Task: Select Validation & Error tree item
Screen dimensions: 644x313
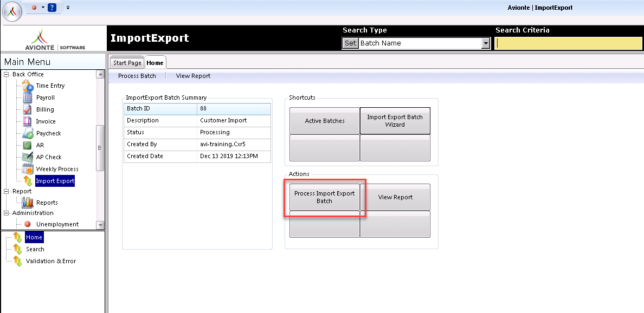Action: coord(50,261)
